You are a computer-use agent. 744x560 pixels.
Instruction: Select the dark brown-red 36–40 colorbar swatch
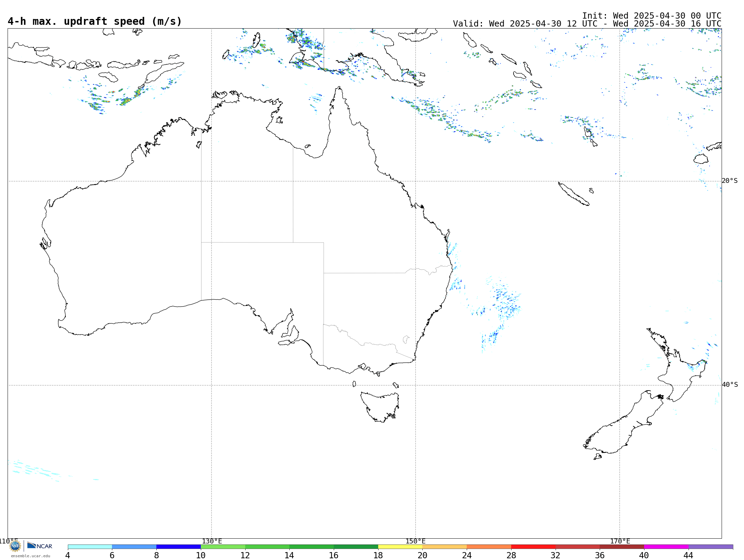[622, 547]
